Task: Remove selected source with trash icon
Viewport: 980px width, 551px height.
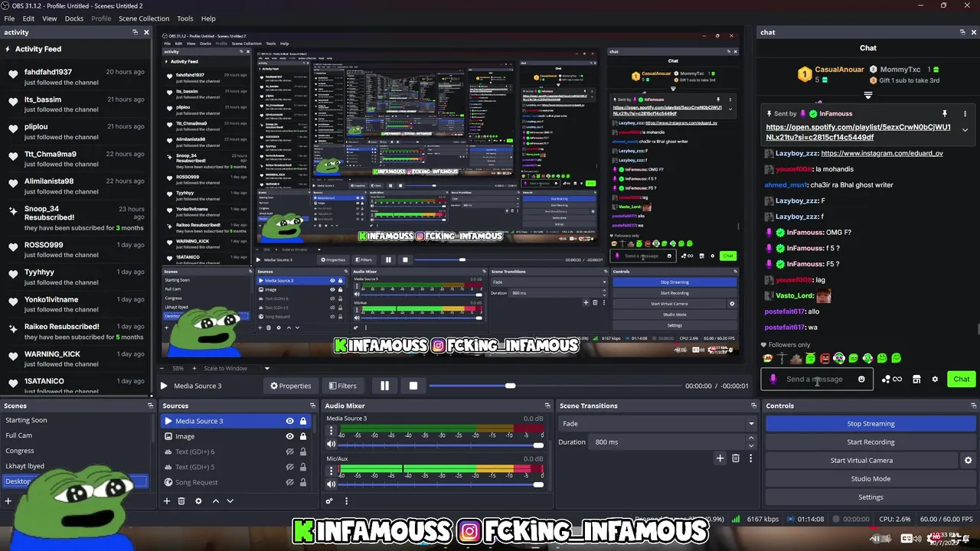Action: point(181,501)
